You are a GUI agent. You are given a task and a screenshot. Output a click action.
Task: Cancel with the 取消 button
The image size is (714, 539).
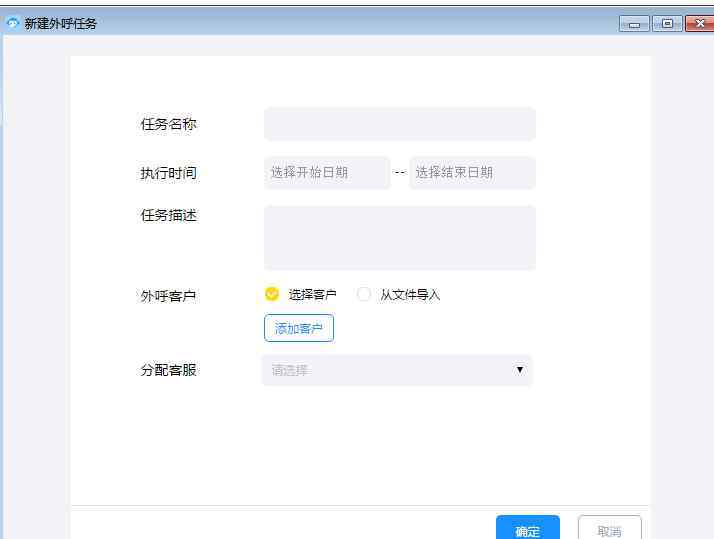(x=609, y=529)
